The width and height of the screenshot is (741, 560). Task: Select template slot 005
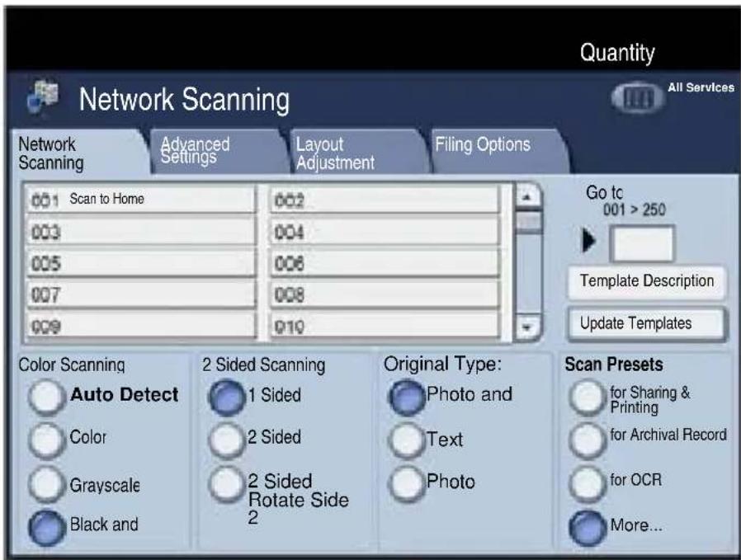141,263
